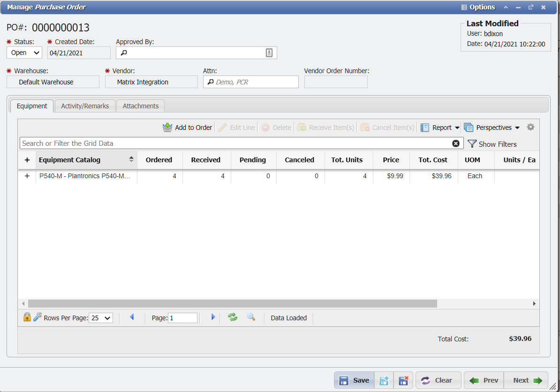Click the Save button
The width and height of the screenshot is (560, 392).
pos(354,380)
